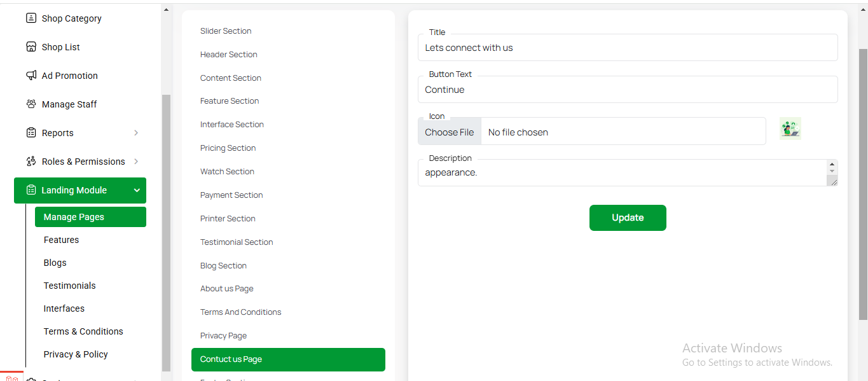Viewport: 868px width, 381px height.
Task: Click the Description scroll up arrow
Action: 832,165
